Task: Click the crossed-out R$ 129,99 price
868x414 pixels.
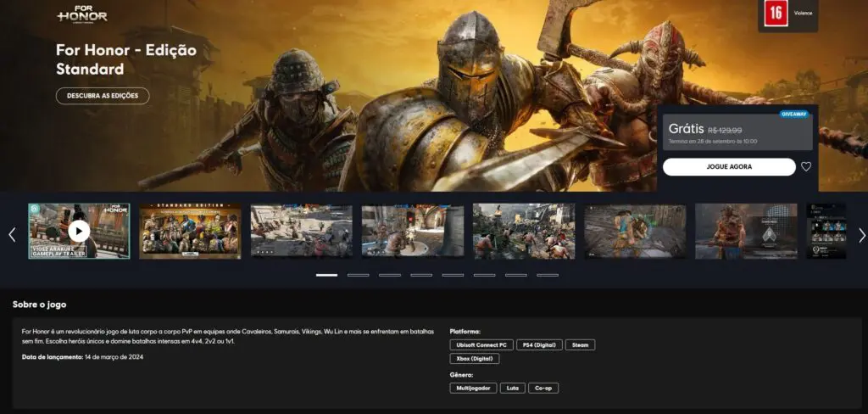Action: [x=725, y=131]
